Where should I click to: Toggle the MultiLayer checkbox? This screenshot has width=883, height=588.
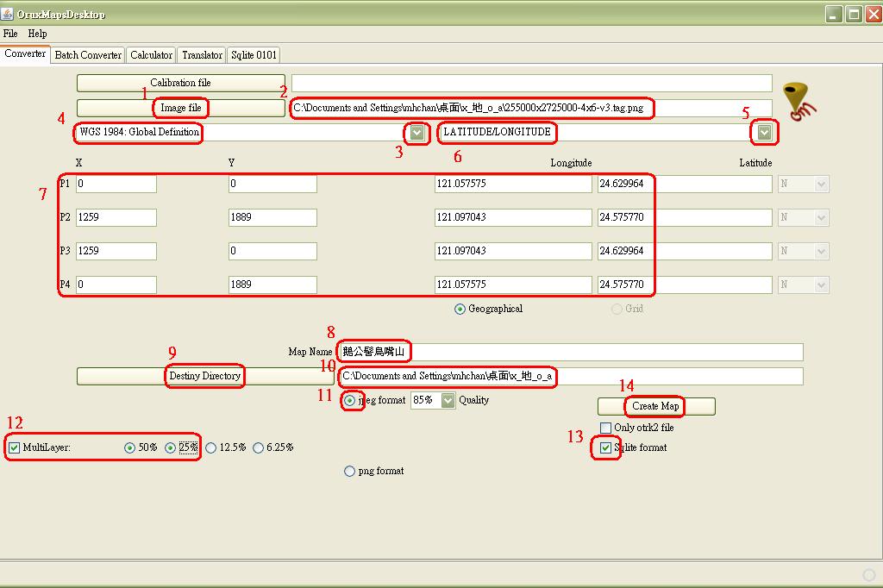pos(14,447)
